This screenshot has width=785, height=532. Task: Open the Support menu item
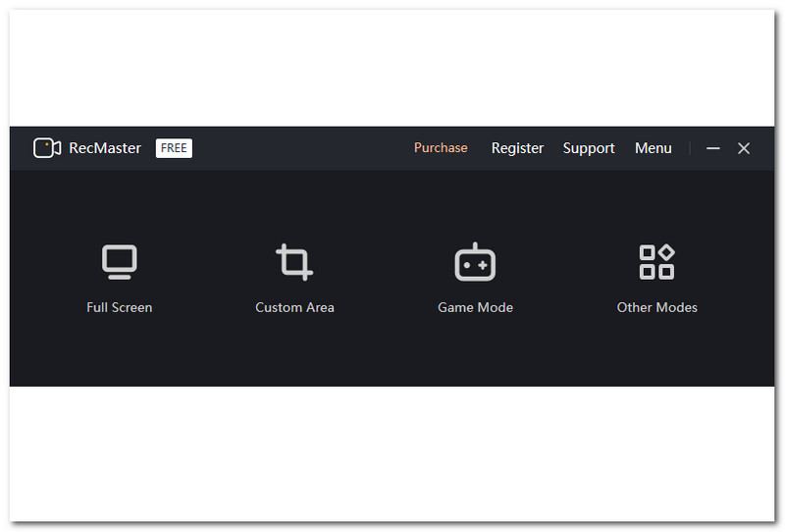click(589, 148)
